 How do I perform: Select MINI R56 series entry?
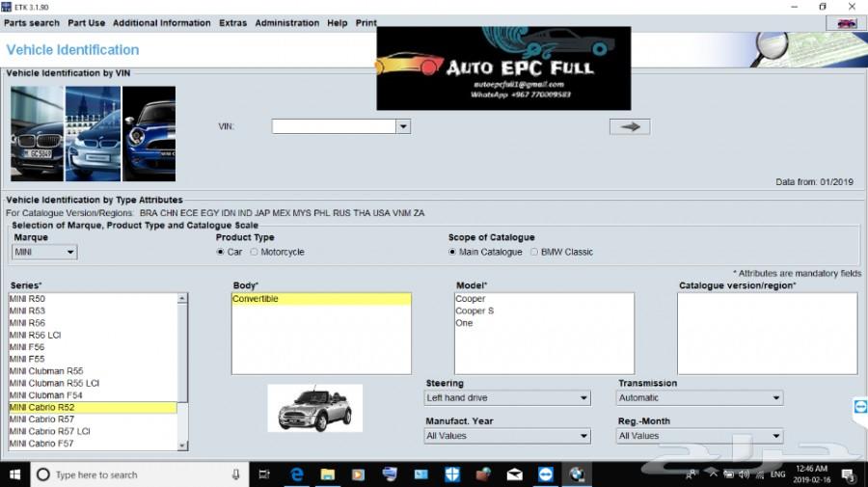tap(93, 323)
